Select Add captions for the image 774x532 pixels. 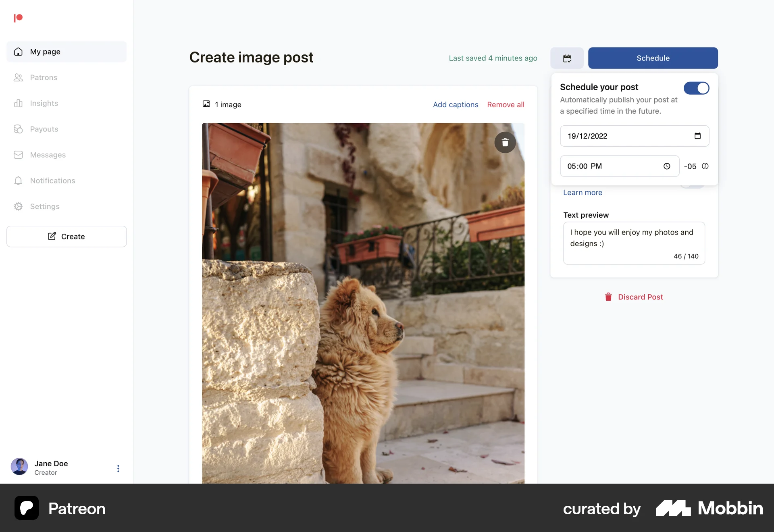tap(455, 104)
